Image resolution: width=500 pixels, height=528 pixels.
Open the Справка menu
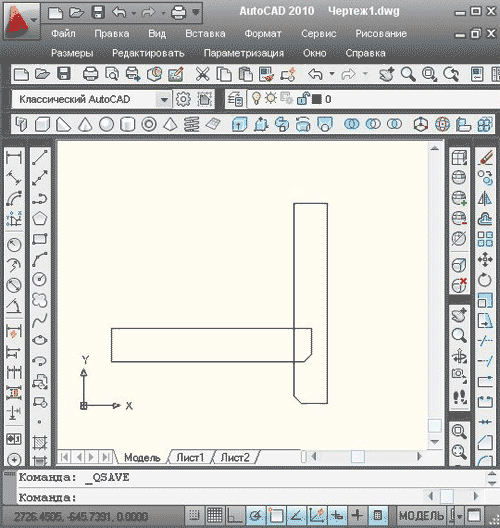point(365,53)
